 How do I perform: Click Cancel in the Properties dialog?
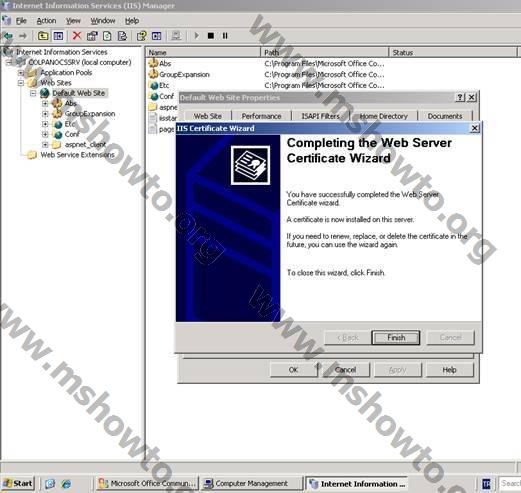tap(345, 370)
